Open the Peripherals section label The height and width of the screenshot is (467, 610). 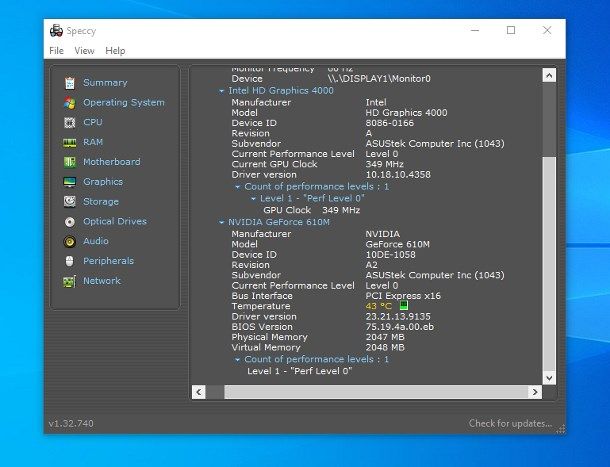tap(108, 261)
